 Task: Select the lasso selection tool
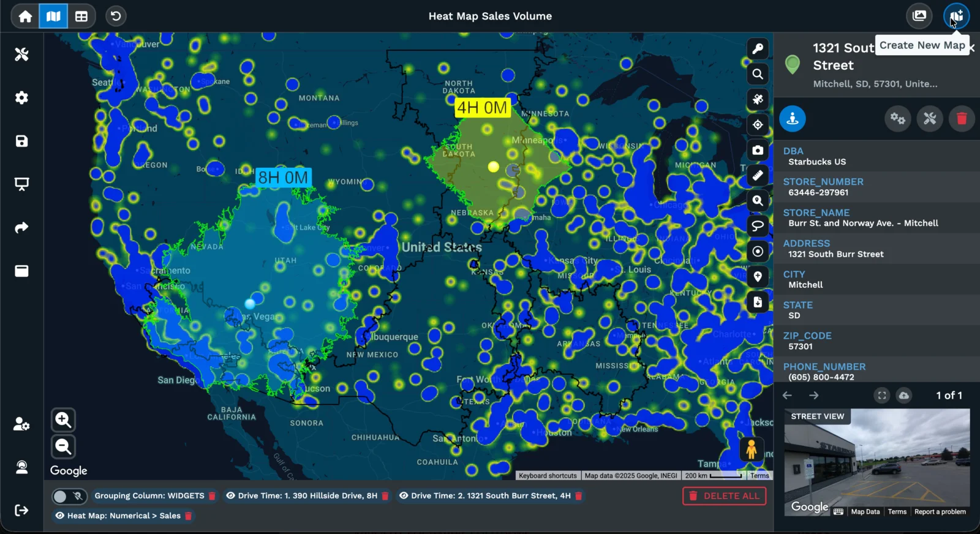[x=758, y=226]
